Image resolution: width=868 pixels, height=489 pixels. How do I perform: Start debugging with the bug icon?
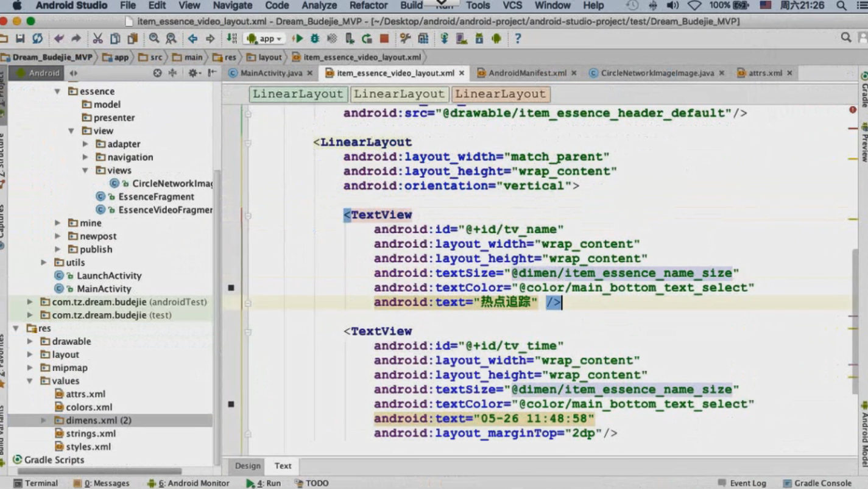click(x=315, y=38)
